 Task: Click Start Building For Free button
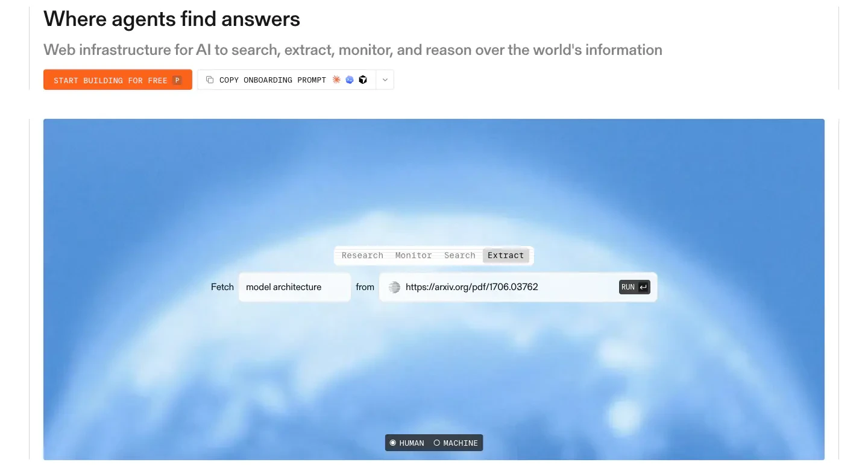[118, 80]
